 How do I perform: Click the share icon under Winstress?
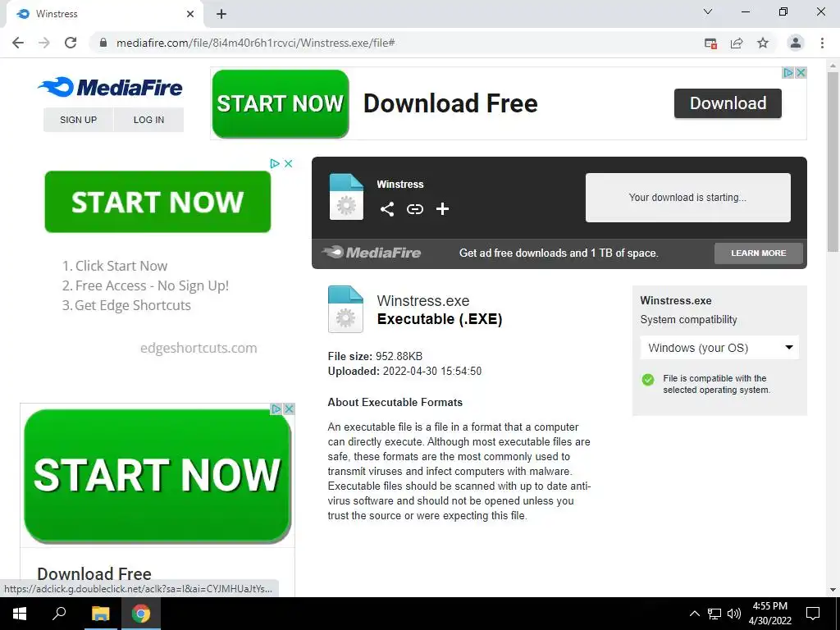[387, 209]
